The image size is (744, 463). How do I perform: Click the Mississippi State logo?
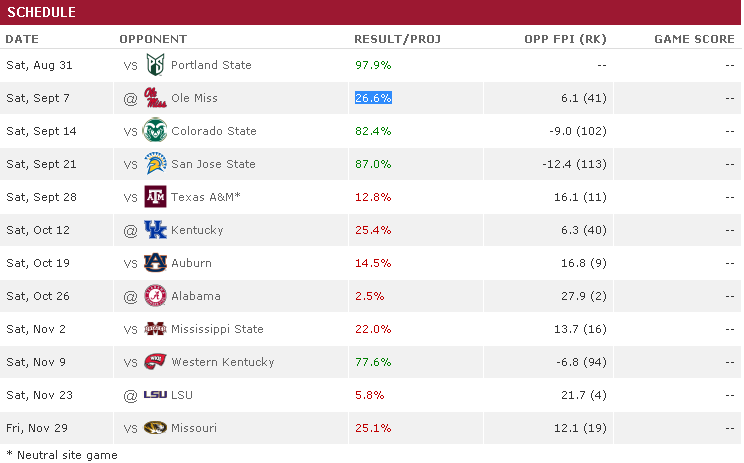(x=155, y=329)
